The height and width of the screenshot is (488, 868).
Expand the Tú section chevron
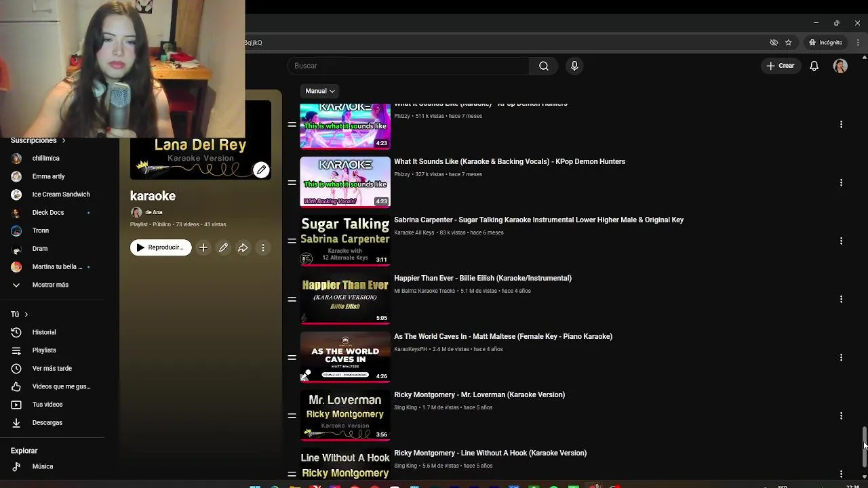click(26, 314)
